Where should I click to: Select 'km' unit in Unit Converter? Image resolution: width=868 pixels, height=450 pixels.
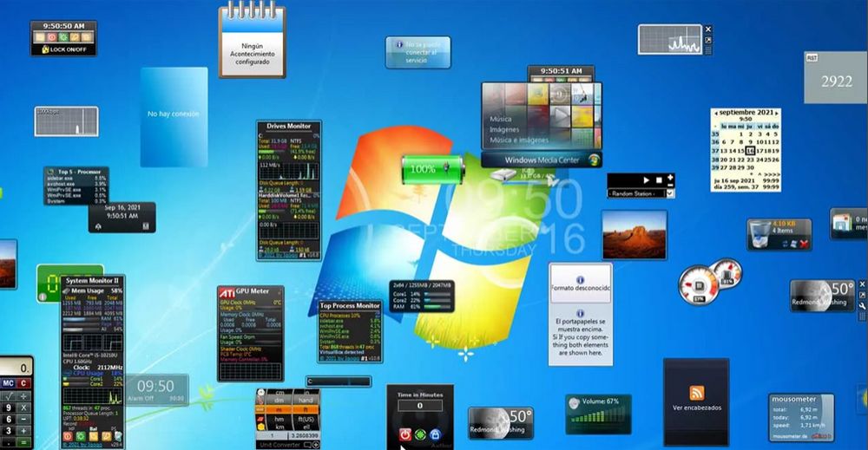279,427
